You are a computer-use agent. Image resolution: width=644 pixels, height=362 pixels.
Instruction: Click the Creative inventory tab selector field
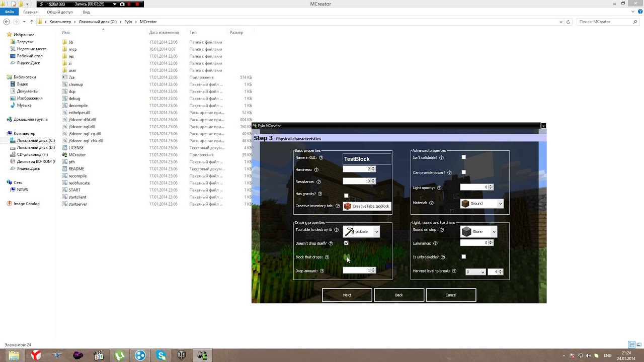click(367, 206)
